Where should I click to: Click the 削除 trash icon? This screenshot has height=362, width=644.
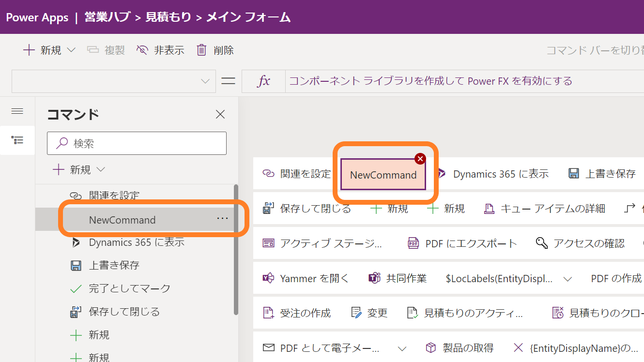point(201,50)
